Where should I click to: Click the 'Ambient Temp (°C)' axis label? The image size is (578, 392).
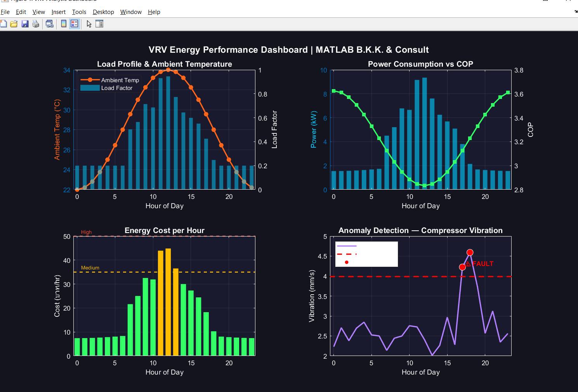coord(57,130)
